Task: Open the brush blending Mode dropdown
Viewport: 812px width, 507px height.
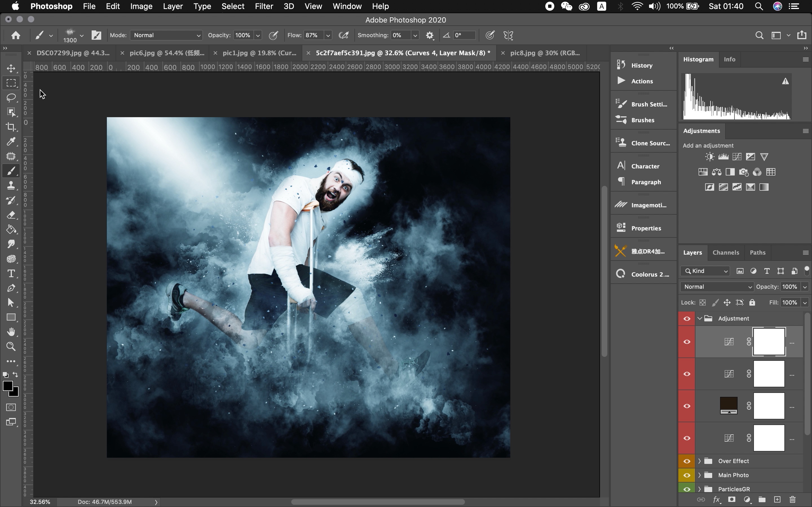Action: [x=166, y=35]
